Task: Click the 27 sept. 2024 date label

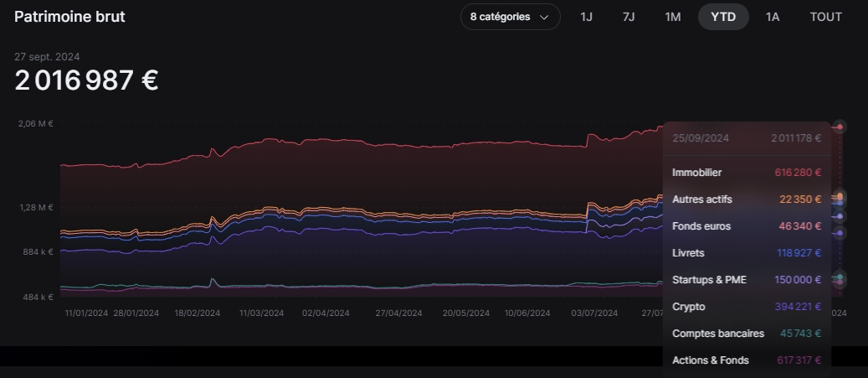Action: [47, 56]
